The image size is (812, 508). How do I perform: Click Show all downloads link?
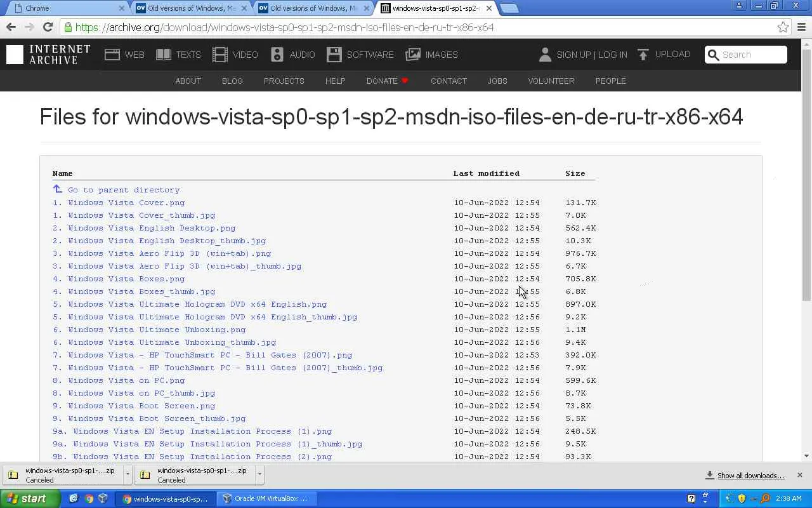click(750, 475)
